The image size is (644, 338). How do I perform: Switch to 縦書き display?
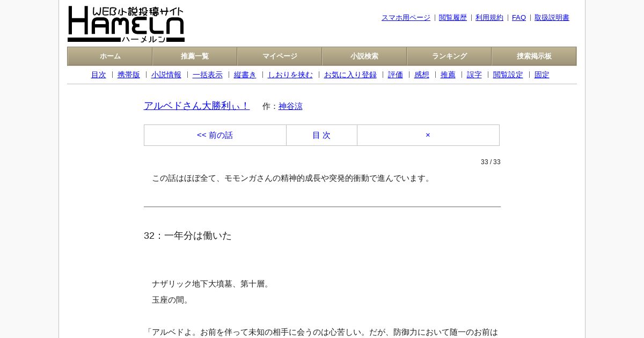[245, 75]
